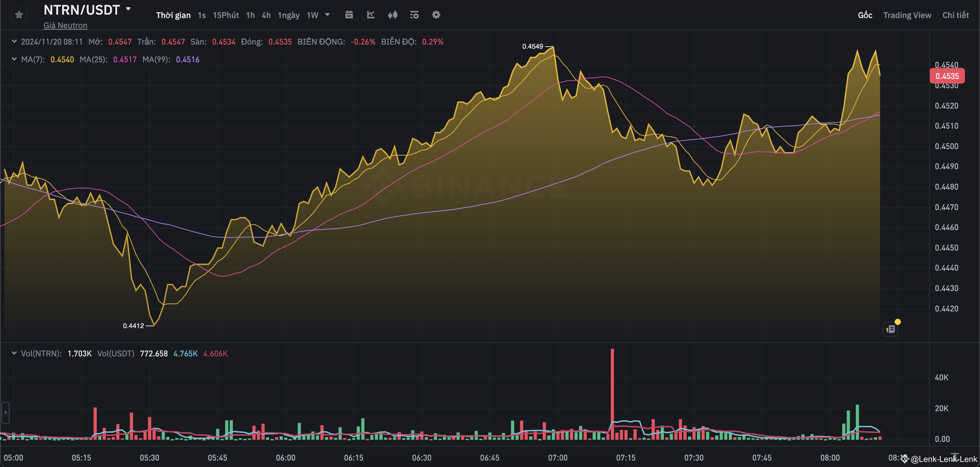
Task: Switch chart to 1ngày interval
Action: pyautogui.click(x=288, y=15)
